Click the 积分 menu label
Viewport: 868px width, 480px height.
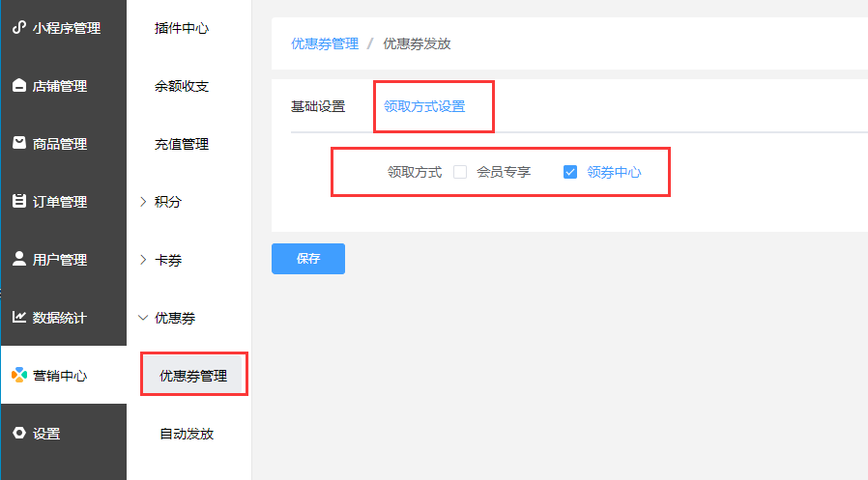168,202
